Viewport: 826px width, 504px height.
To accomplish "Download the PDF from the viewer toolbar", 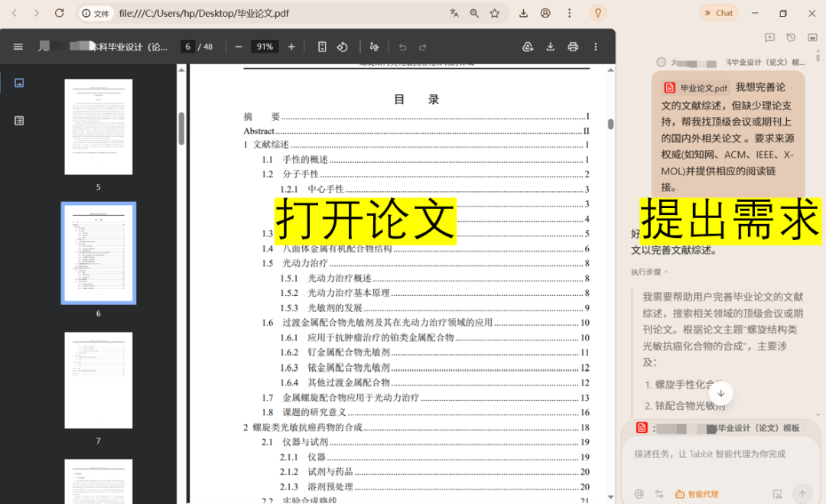I will point(550,47).
